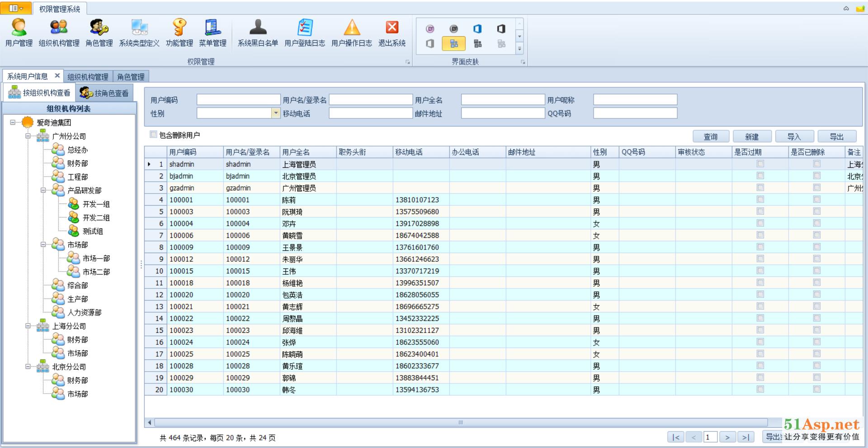Viewport: 868px width, 448px height.
Task: Click the 查询 button
Action: 711,137
